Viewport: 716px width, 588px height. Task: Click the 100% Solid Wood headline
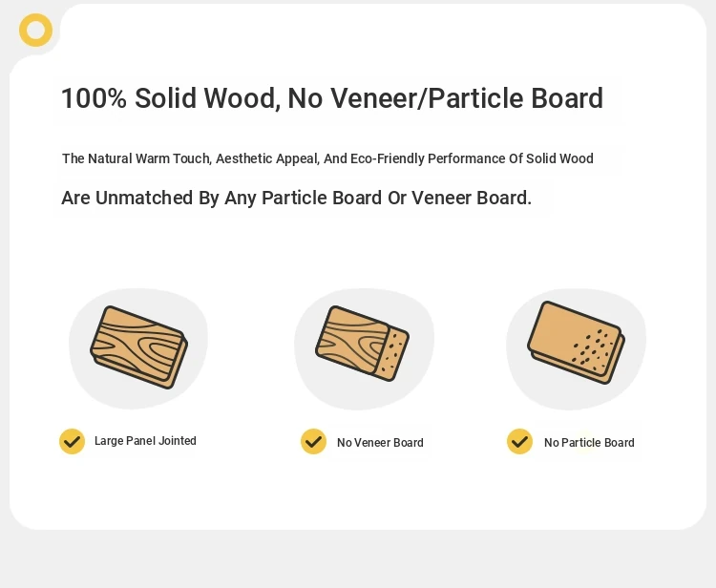[332, 98]
